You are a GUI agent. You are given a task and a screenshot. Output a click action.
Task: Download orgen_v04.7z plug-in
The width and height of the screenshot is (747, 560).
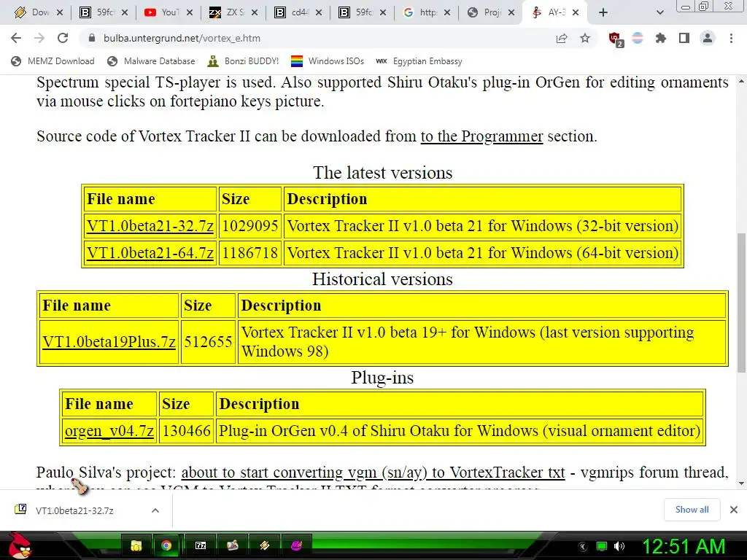pyautogui.click(x=109, y=431)
